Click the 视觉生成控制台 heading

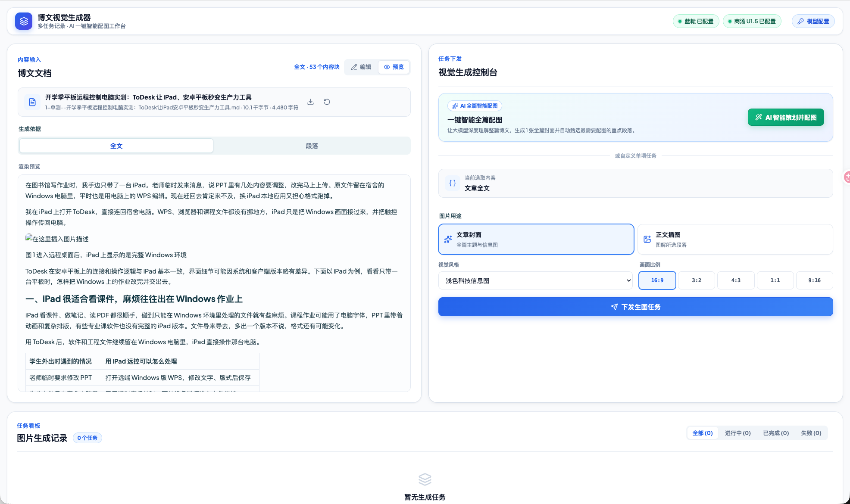(468, 72)
